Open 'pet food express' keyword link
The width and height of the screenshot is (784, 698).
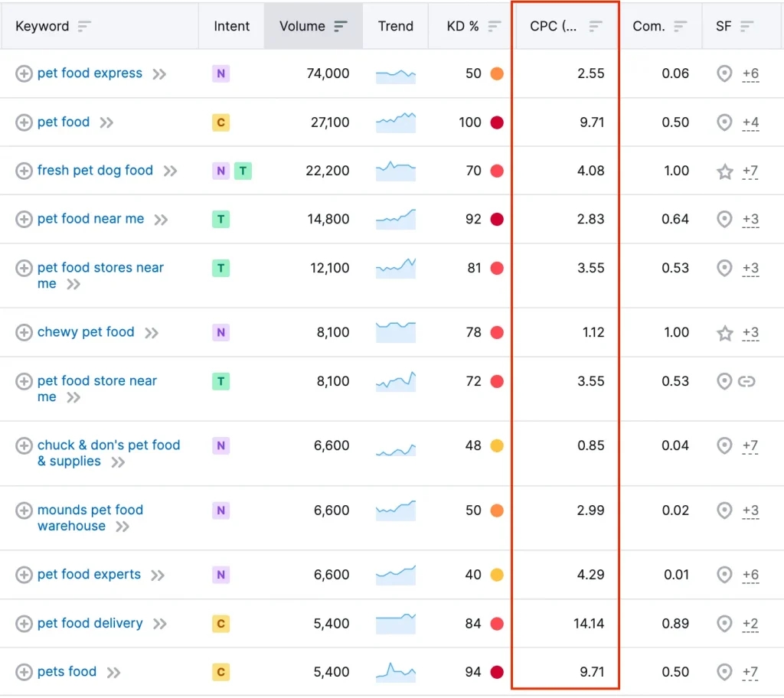pos(90,73)
